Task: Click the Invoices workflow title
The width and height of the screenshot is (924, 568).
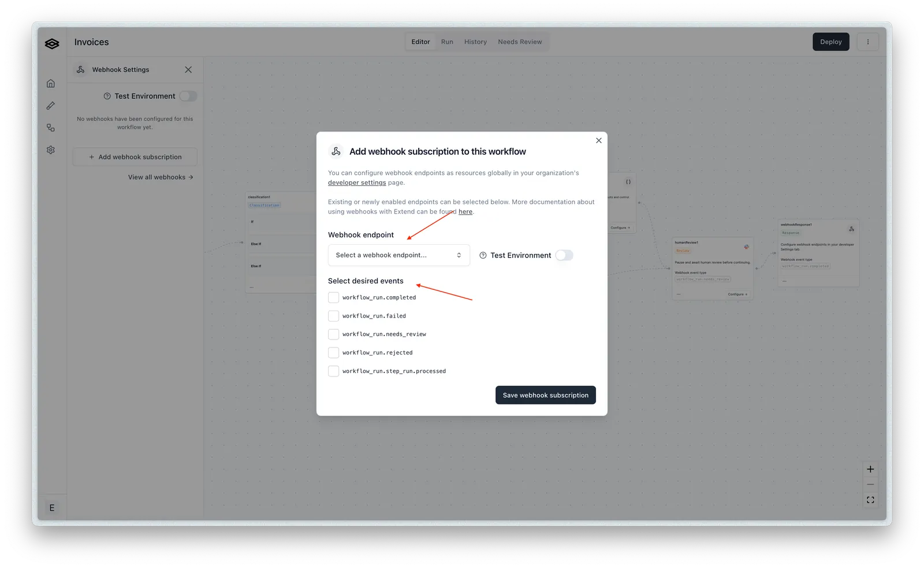Action: pos(91,42)
